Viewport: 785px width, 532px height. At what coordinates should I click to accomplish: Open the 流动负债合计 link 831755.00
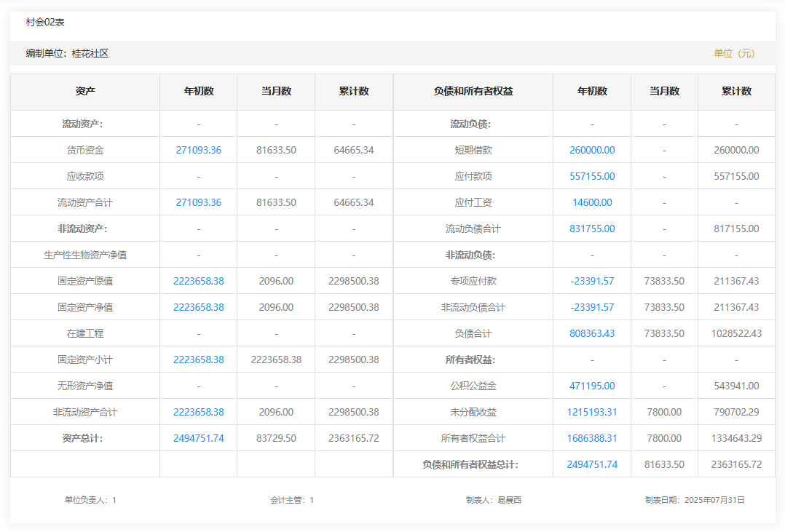pos(591,229)
